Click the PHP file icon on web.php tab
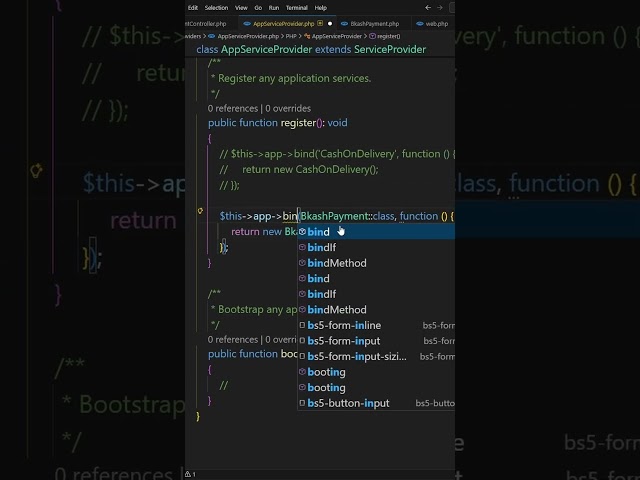This screenshot has height=480, width=640. 420,24
